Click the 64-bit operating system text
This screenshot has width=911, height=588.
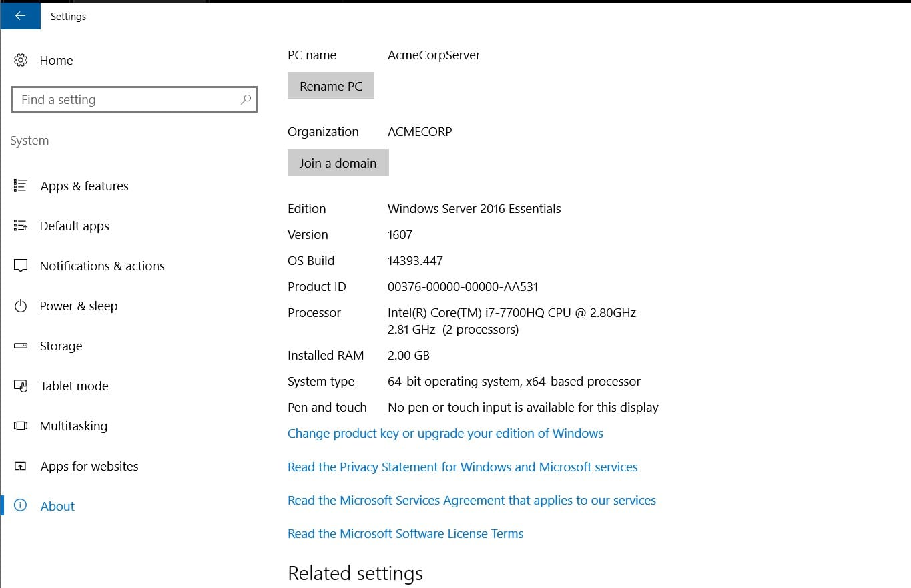[x=514, y=382]
